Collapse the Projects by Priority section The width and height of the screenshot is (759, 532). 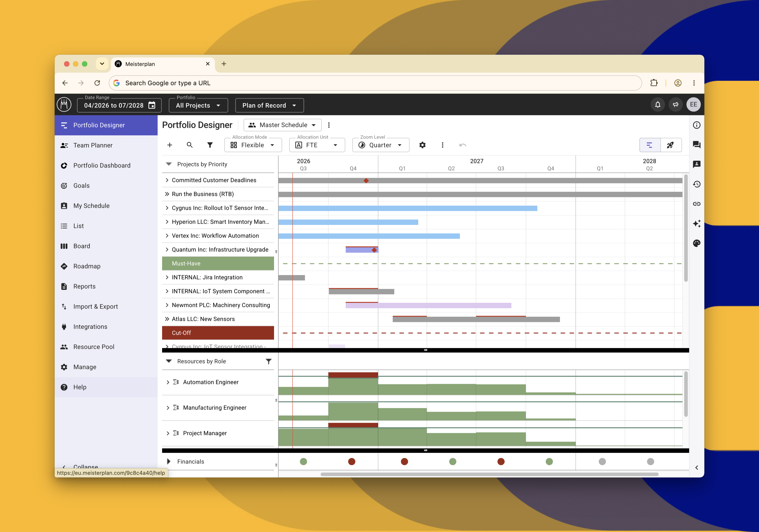point(169,164)
